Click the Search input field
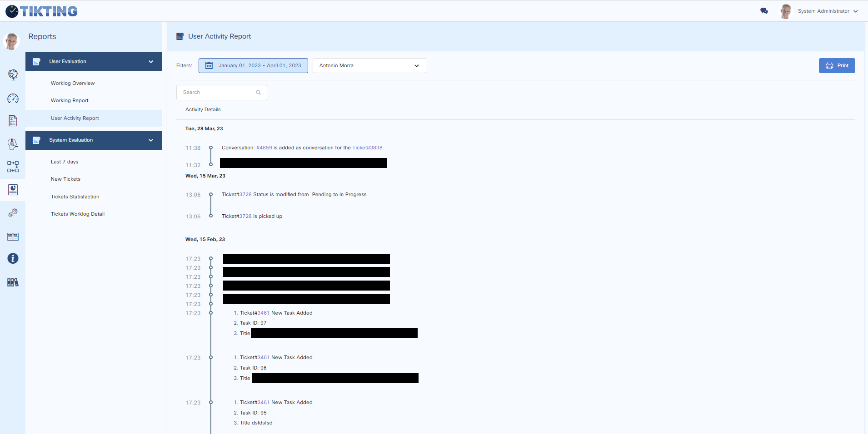 (x=219, y=93)
